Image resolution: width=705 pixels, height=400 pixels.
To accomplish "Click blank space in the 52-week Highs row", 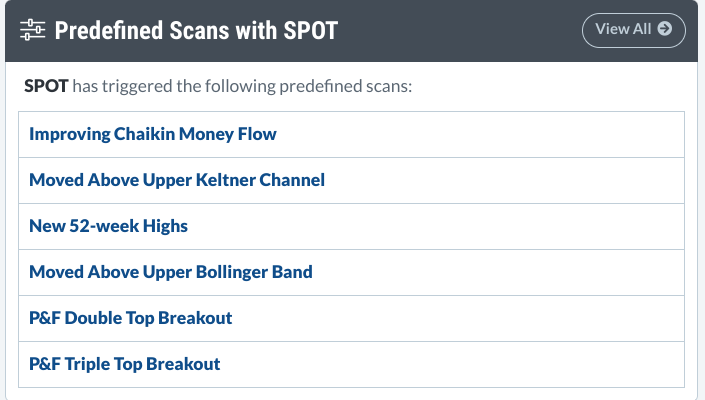I will pos(436,227).
